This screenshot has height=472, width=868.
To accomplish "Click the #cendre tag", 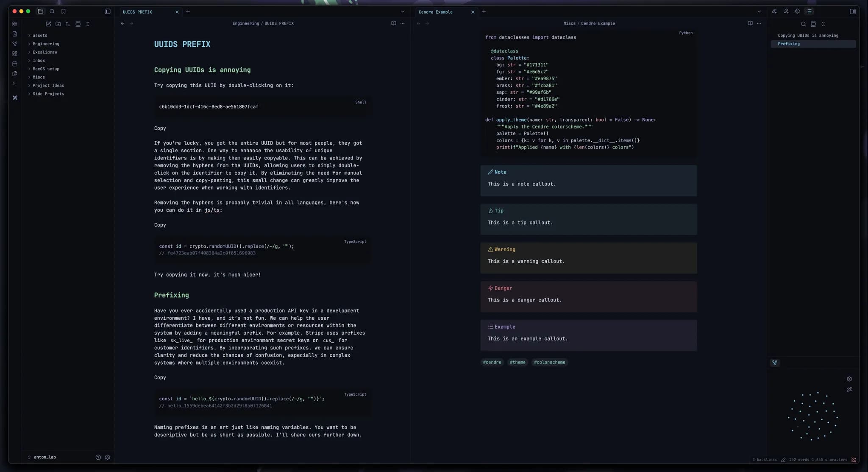I will 492,362.
